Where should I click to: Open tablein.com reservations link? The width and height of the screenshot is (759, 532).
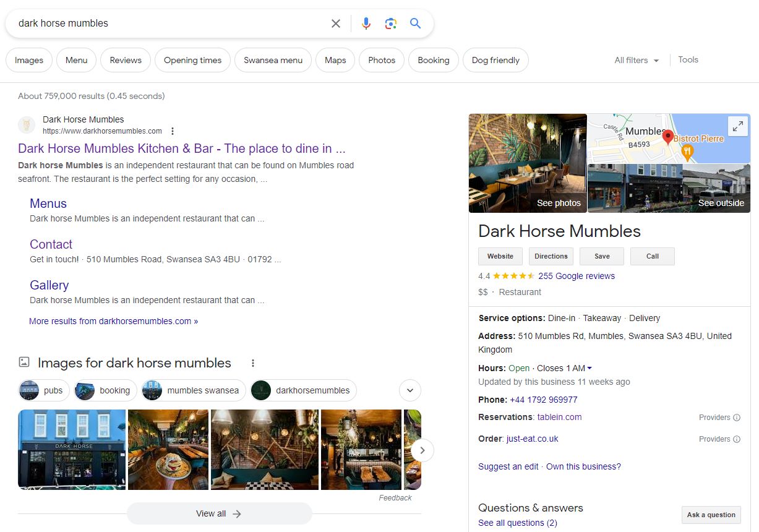point(559,417)
